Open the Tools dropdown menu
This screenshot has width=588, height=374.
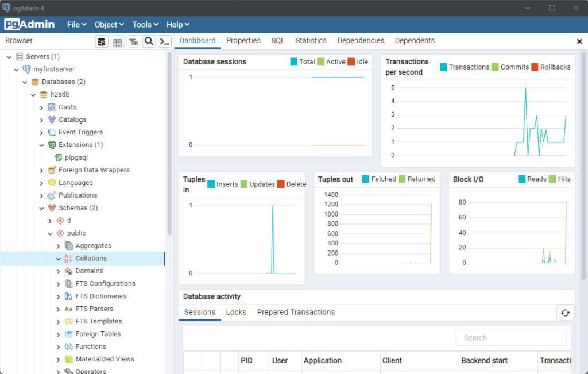point(145,25)
